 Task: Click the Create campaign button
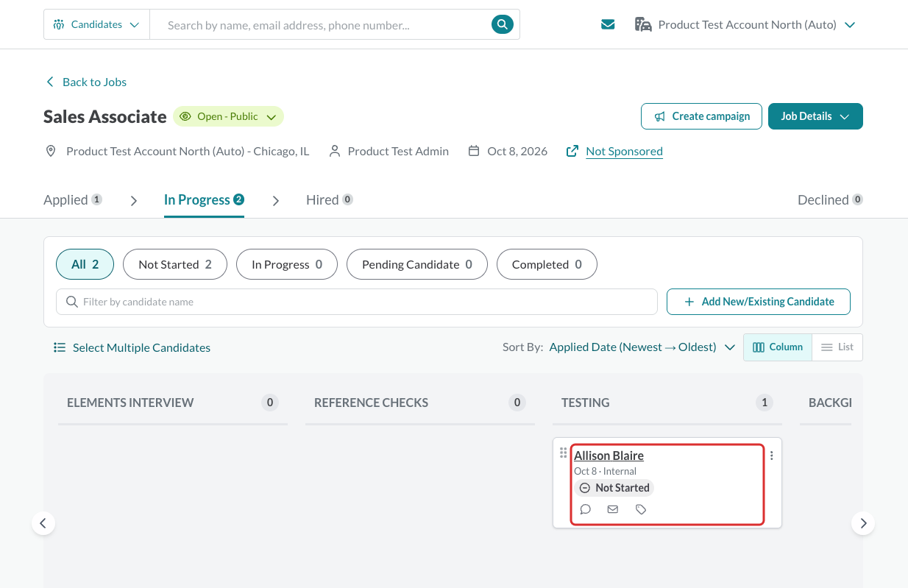[x=701, y=116]
